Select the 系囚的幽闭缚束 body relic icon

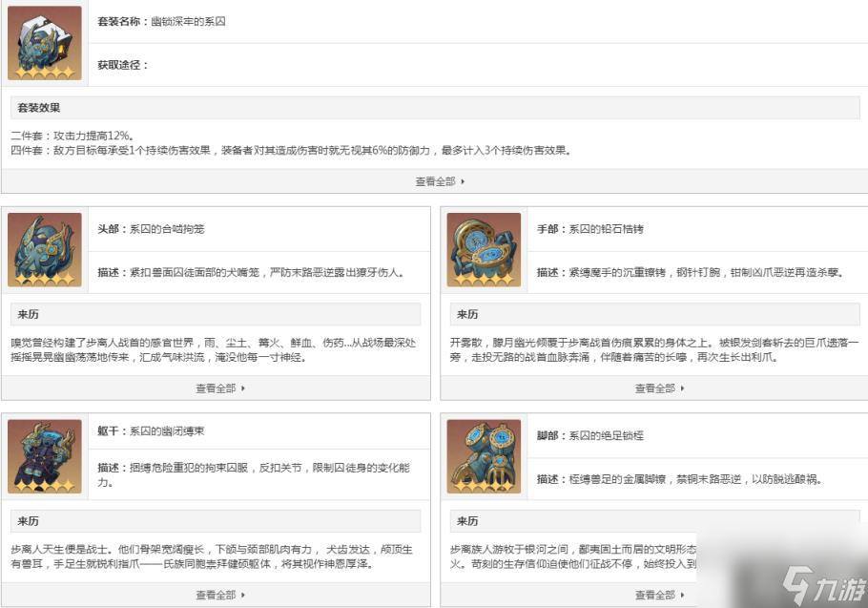45,456
